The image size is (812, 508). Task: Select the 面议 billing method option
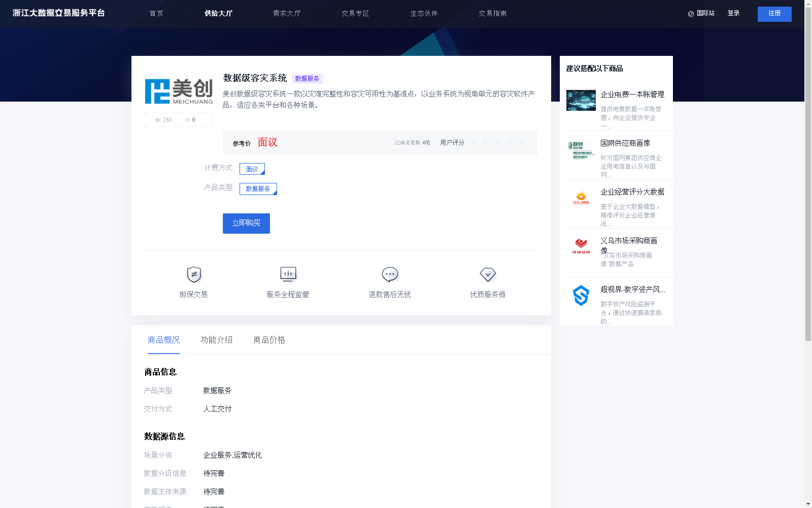pyautogui.click(x=252, y=169)
